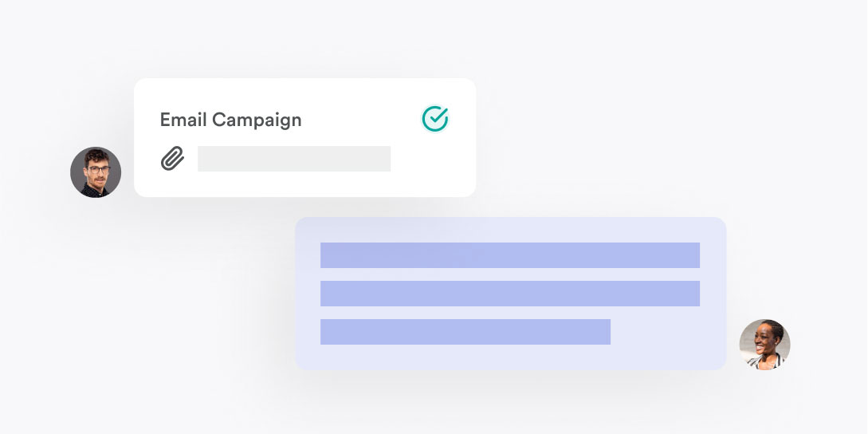Select the lavender message bubble's top padding

click(x=510, y=230)
